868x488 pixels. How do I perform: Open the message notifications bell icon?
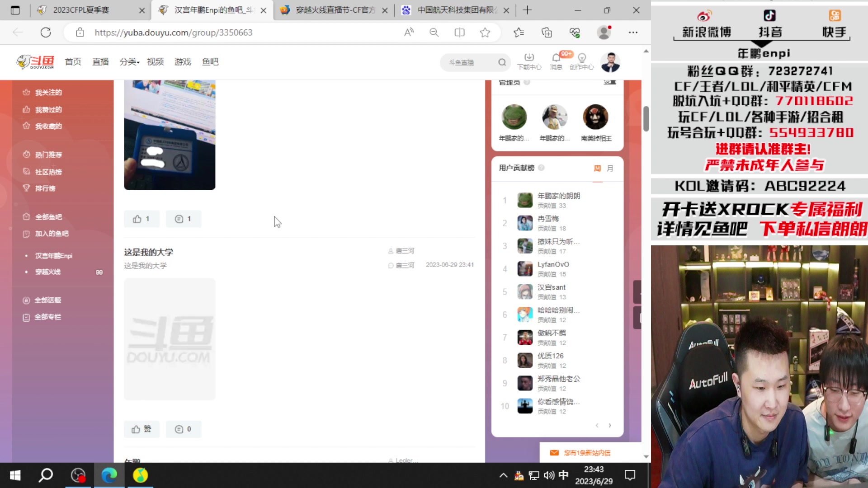(x=556, y=58)
